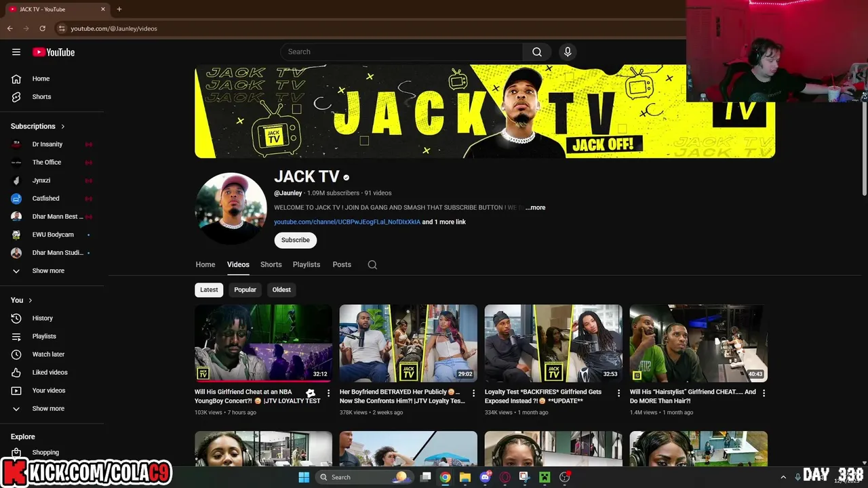Click JACK TV channel profile picture
This screenshot has height=488, width=868.
[x=231, y=209]
